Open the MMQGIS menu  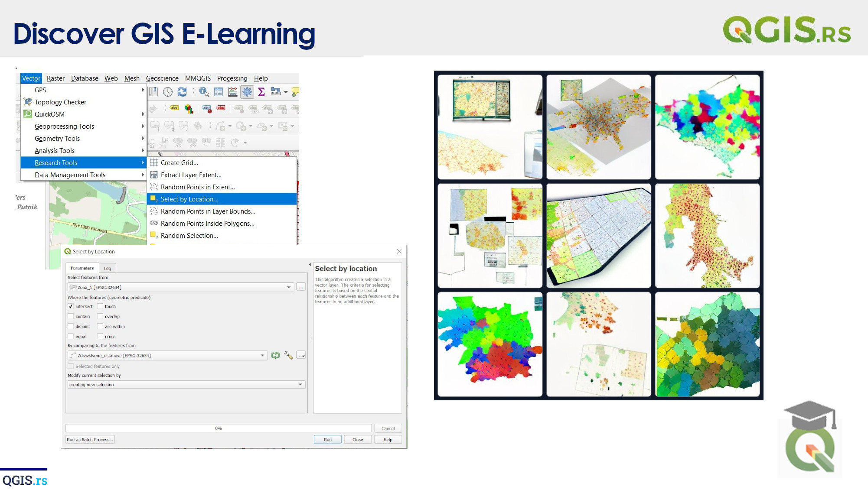click(198, 78)
